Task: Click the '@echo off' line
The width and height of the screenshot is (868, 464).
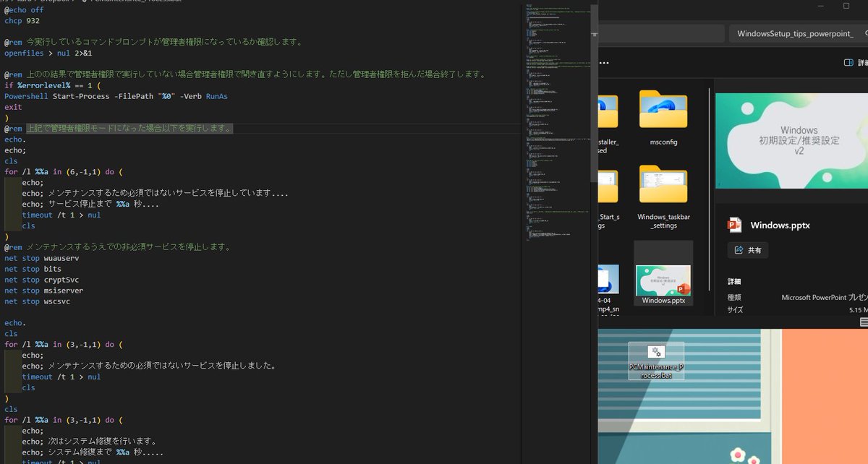Action: tap(24, 10)
